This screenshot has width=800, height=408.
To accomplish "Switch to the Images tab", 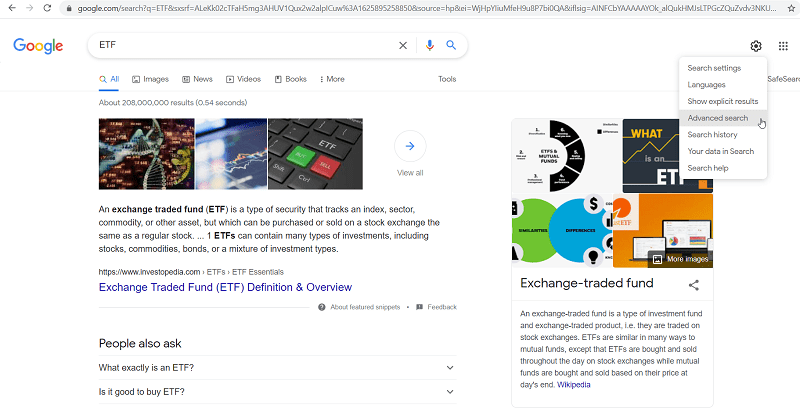I will [x=151, y=79].
